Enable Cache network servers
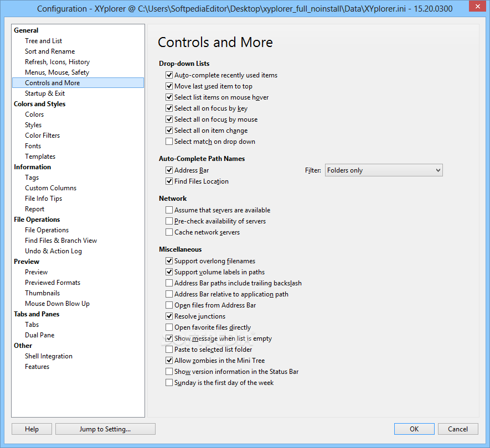Image resolution: width=490 pixels, height=448 pixels. pyautogui.click(x=169, y=232)
